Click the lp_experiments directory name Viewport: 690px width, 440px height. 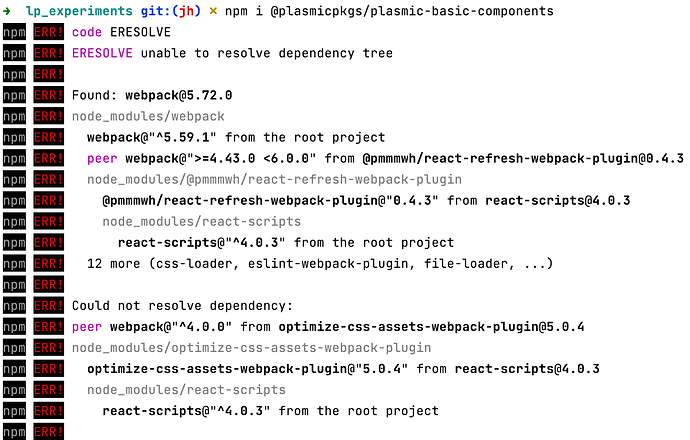[x=79, y=11]
